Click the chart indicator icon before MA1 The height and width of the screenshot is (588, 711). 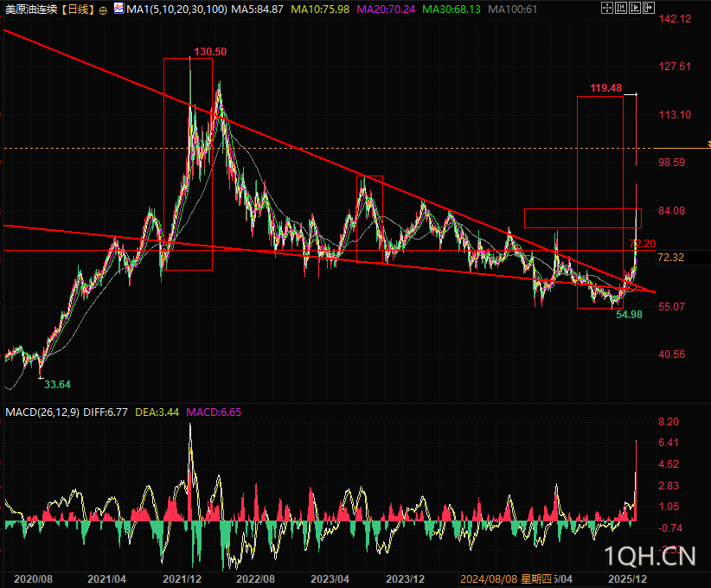[118, 8]
